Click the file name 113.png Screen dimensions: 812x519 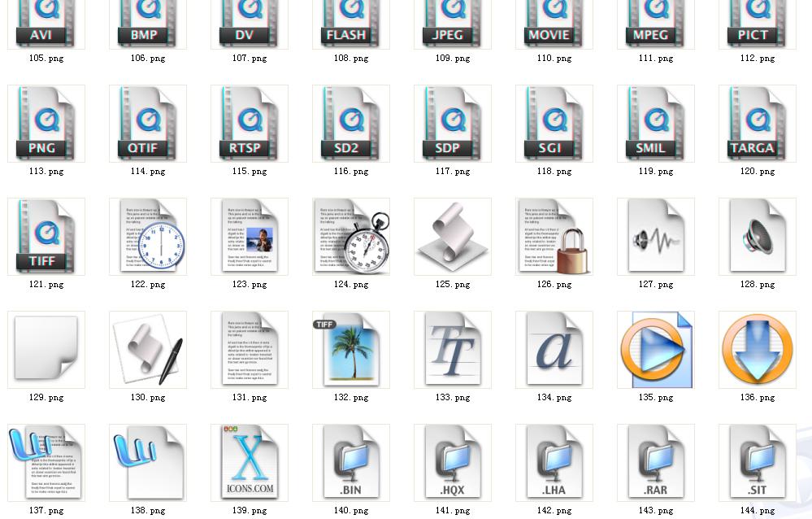pyautogui.click(x=46, y=171)
